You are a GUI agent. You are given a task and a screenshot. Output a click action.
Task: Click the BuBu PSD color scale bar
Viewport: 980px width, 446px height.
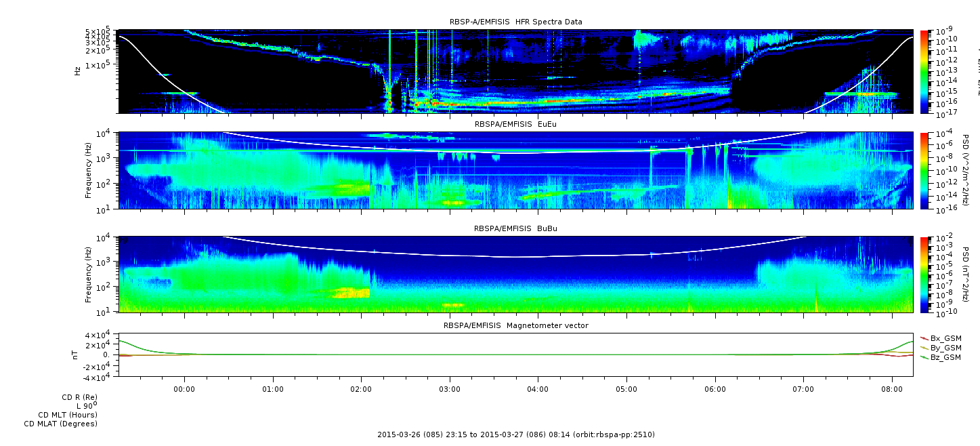[x=925, y=274]
